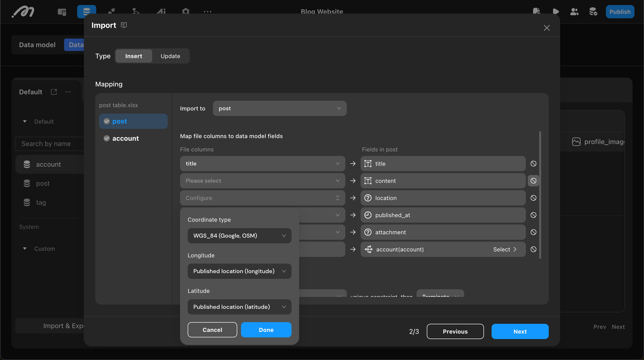Click the profile_image column icon
Viewport: 644px width, 360px height.
click(576, 141)
